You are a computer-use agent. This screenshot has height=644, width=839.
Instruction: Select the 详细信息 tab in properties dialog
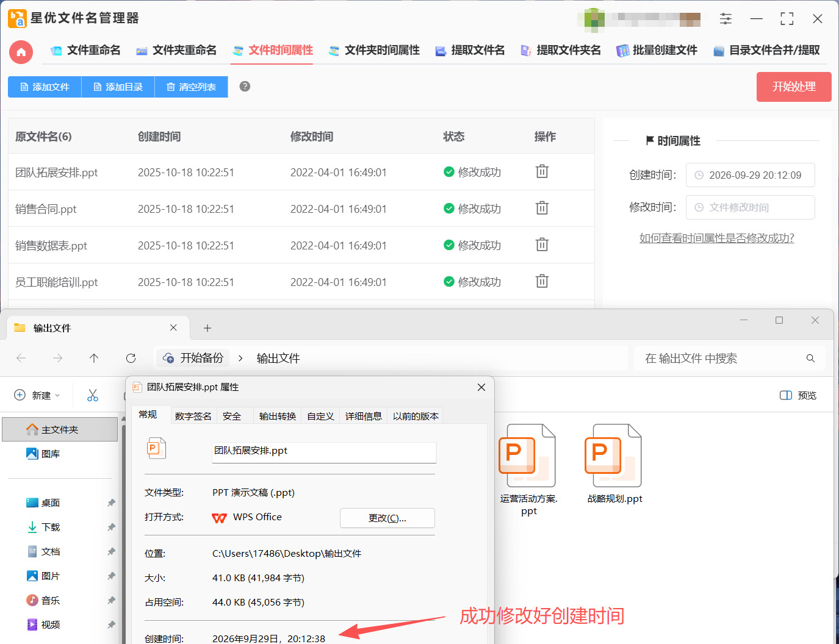tap(364, 416)
